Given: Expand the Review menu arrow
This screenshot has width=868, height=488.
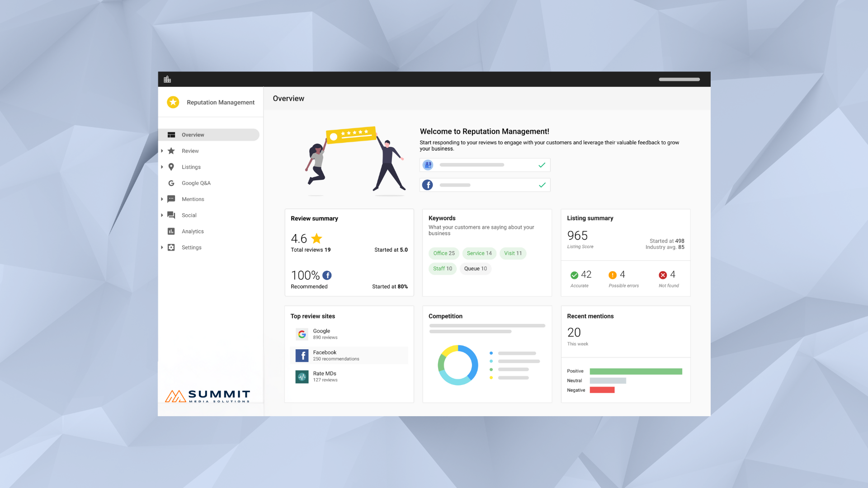Looking at the screenshot, I should click(x=162, y=151).
